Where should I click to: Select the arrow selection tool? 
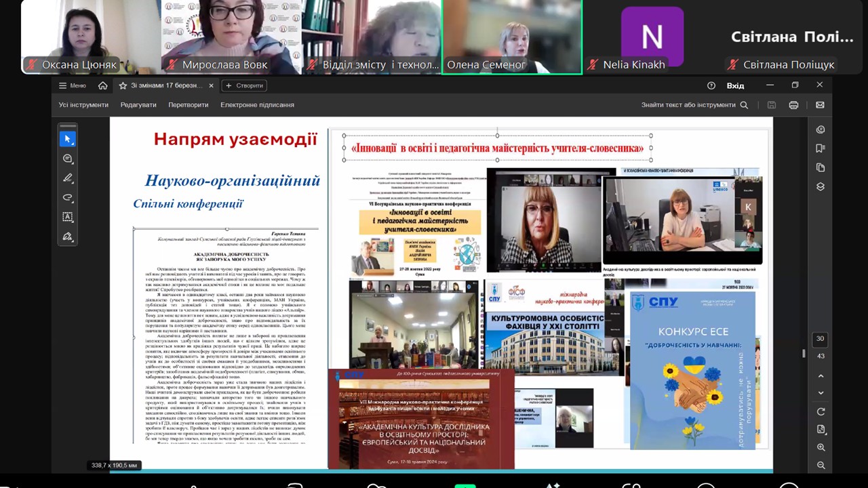pyautogui.click(x=67, y=139)
